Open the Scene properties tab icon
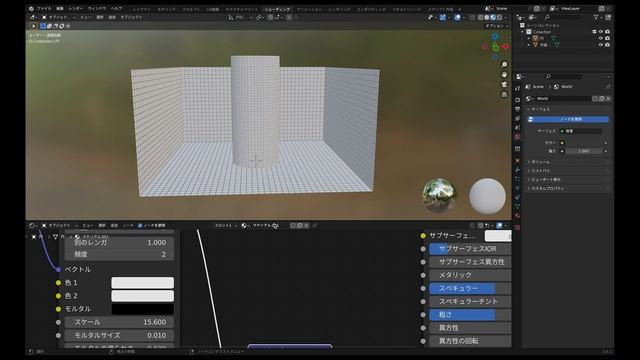640x360 pixels. (x=518, y=127)
